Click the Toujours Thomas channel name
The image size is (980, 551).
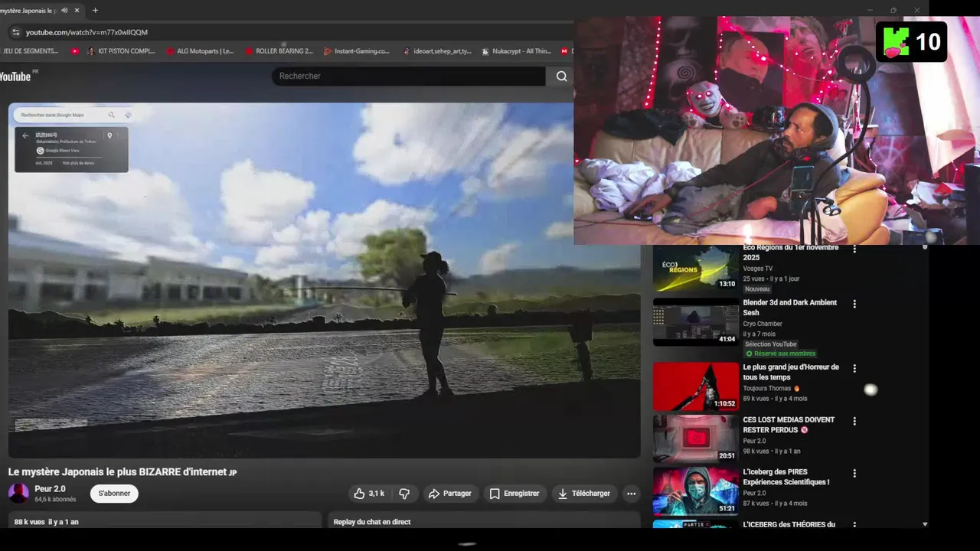[767, 388]
